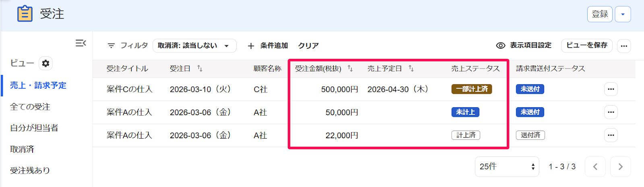The height and width of the screenshot is (187, 644).
Task: Click the 2026-03-10（火） date cell
Action: point(200,89)
